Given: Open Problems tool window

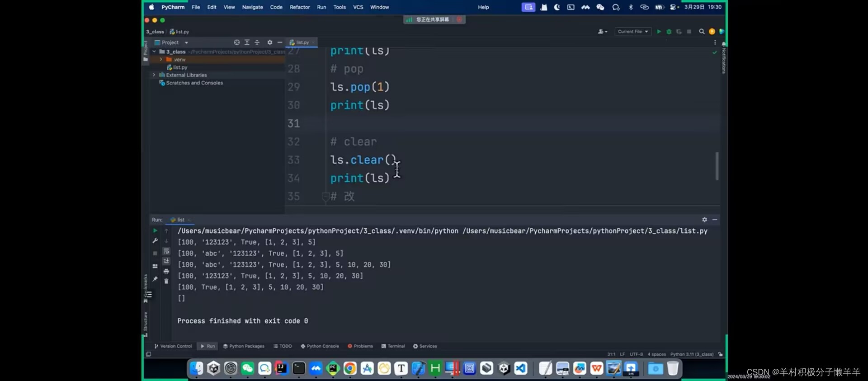Looking at the screenshot, I should [360, 346].
